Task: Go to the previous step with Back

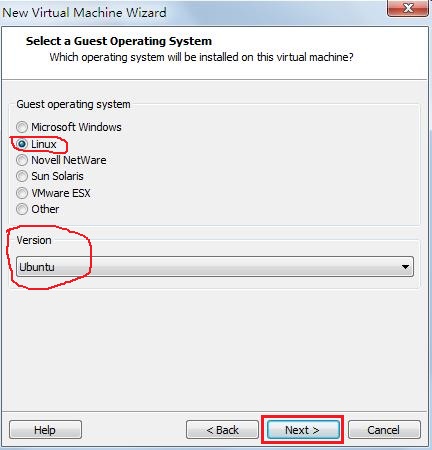Action: click(222, 430)
